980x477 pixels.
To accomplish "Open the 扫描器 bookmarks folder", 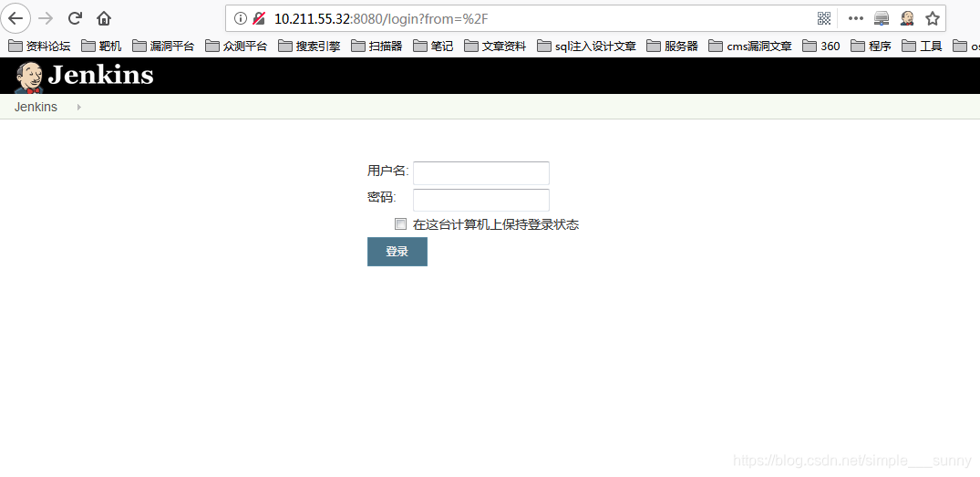I will 377,46.
